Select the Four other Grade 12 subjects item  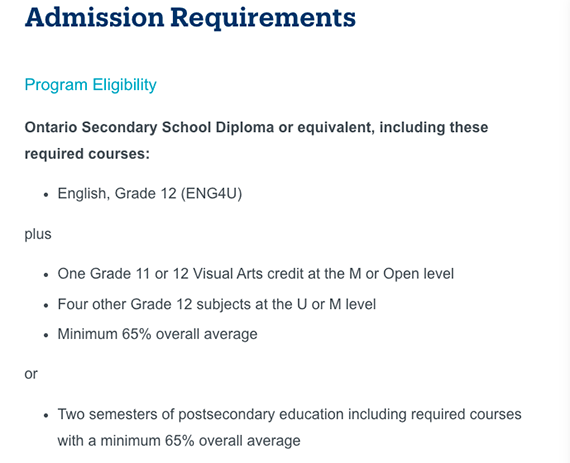(x=217, y=305)
